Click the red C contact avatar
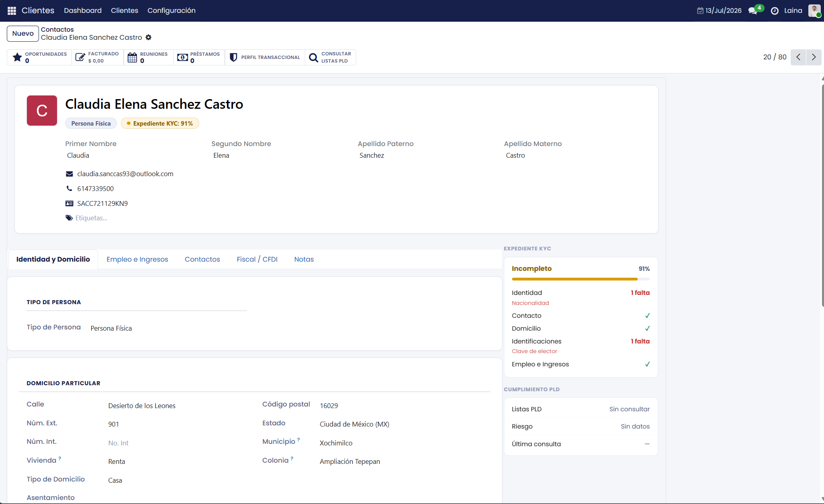Viewport: 824px width, 504px height. [x=42, y=111]
